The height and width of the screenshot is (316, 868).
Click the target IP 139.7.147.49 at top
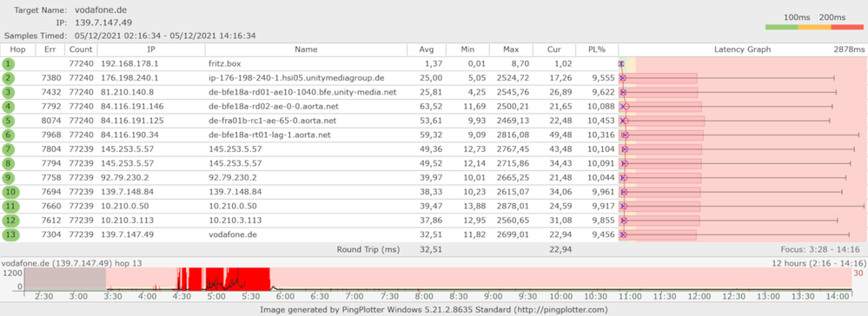click(103, 23)
